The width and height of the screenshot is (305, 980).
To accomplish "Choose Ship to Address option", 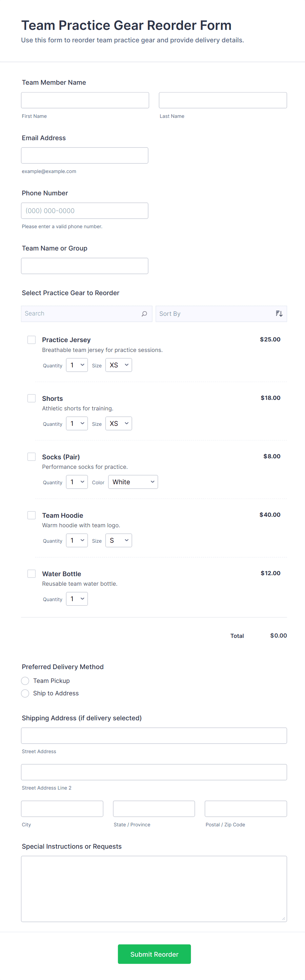I will (26, 693).
